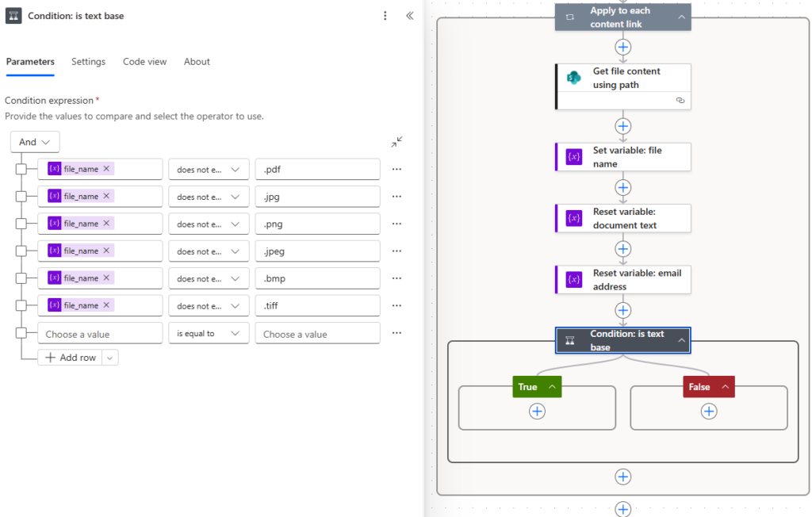Viewport: 812px width, 517px height.
Task: Click the right Choose a value field
Action: (x=317, y=333)
